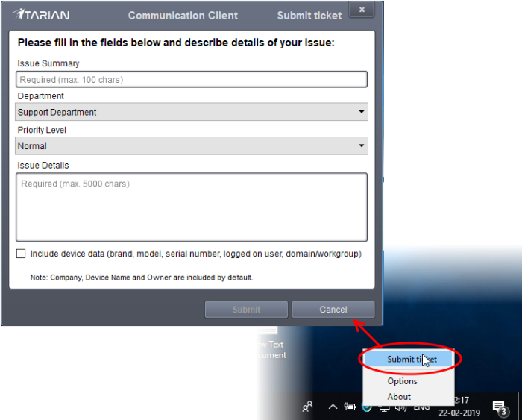Open the Action Center notifications icon
The image size is (522, 420).
coord(500,408)
